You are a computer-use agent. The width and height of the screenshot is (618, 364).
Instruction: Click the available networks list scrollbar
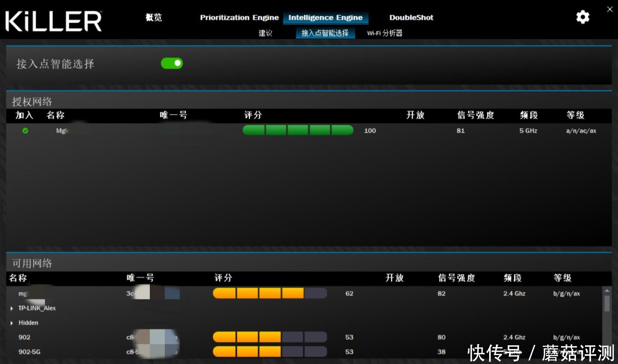(x=607, y=303)
